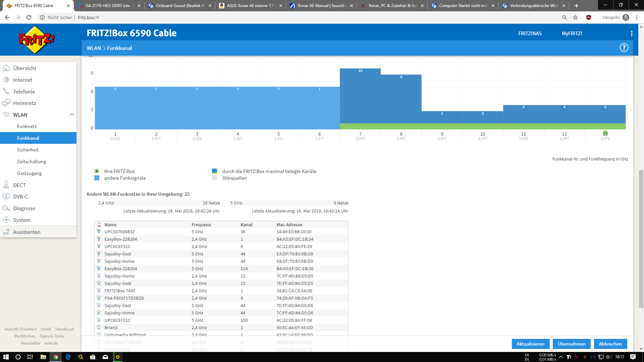The image size is (644, 362).
Task: Open the uBlock shield extension icon
Action: (589, 17)
